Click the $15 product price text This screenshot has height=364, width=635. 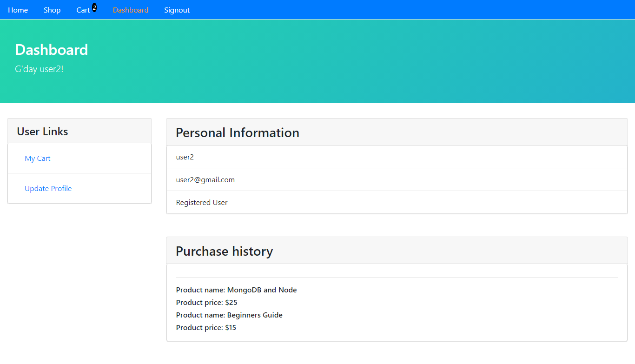[206, 327]
